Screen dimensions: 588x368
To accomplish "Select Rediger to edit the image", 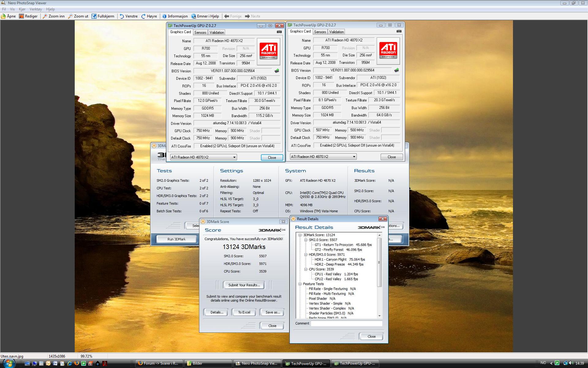I will click(28, 16).
